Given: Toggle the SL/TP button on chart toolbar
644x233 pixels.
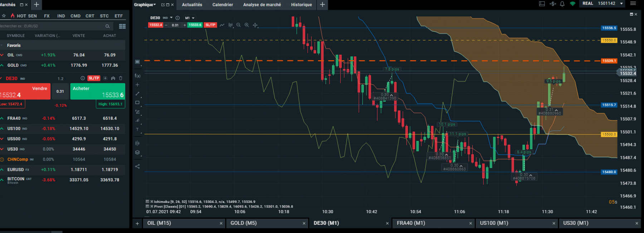Looking at the screenshot, I should (x=210, y=25).
